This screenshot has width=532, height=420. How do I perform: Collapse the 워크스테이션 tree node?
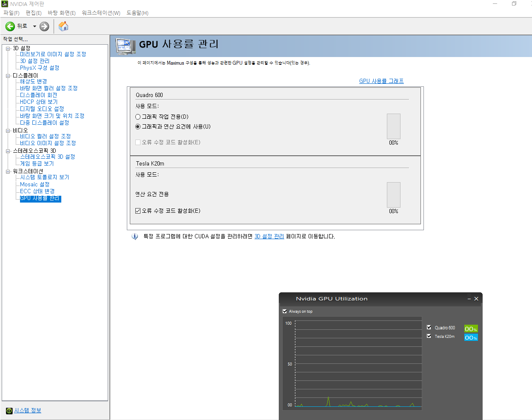pos(8,171)
